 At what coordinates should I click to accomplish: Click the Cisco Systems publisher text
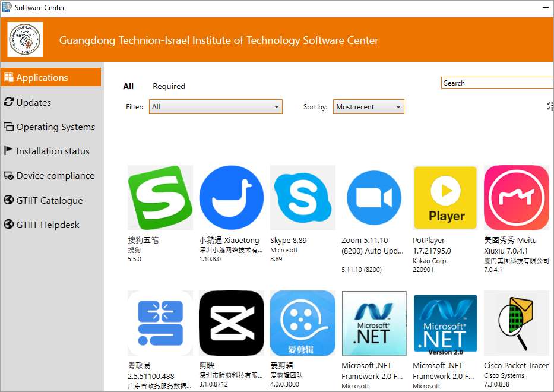(x=504, y=375)
